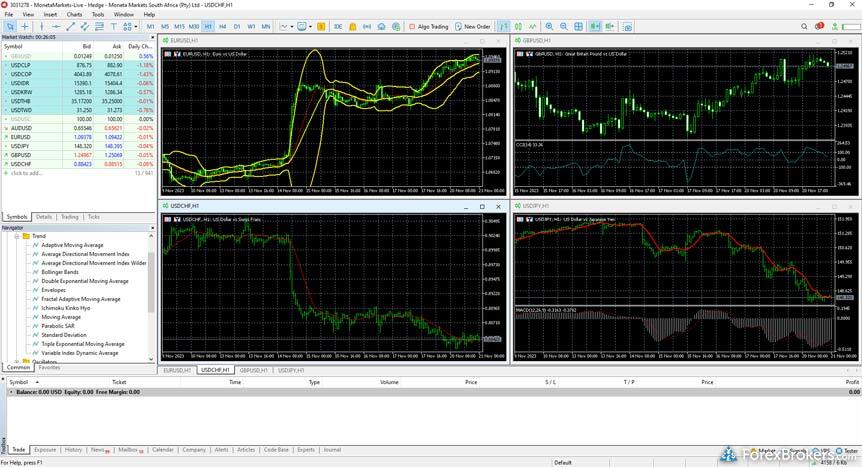This screenshot has height=467, width=862.
Task: Select the equidistant channel tool
Action: (85, 26)
